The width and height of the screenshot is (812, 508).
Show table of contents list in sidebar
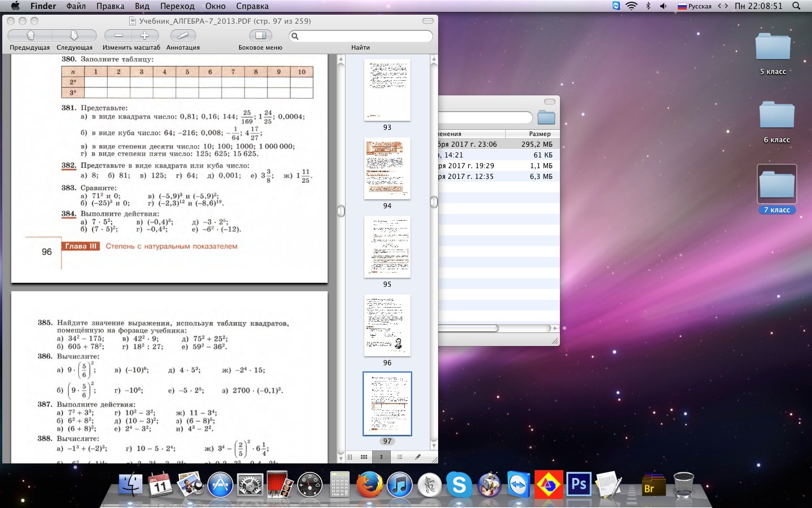coord(399,457)
